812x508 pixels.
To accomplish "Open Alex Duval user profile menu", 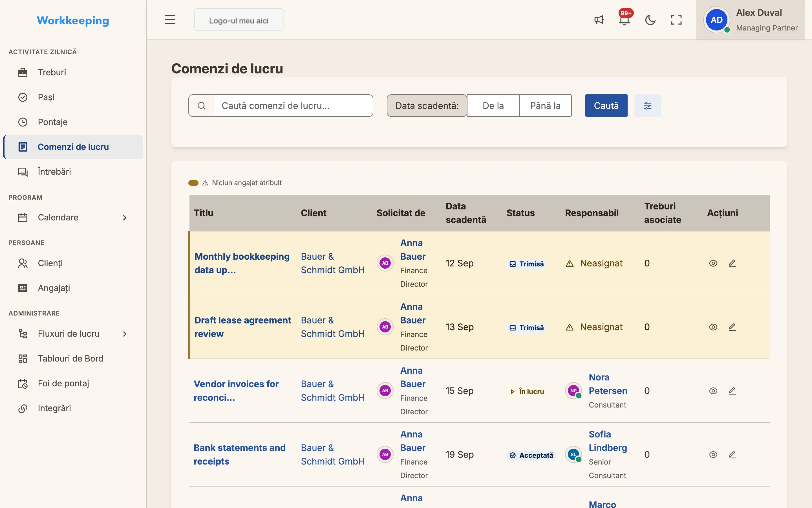I will tap(750, 20).
